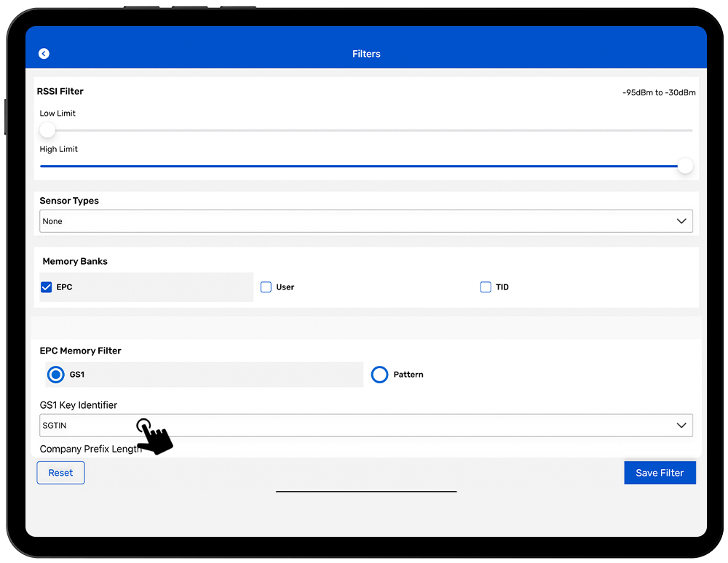Click the RSSI Filter heading

(x=61, y=92)
